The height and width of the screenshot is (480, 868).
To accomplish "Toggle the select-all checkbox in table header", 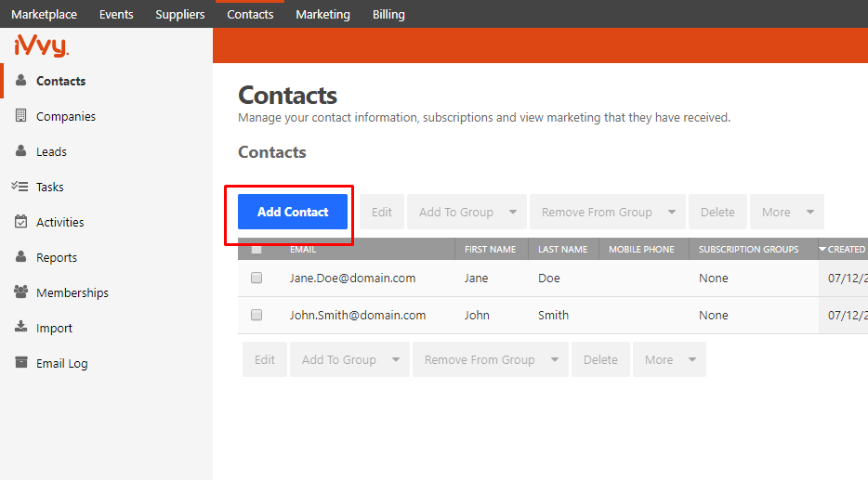I will (256, 250).
